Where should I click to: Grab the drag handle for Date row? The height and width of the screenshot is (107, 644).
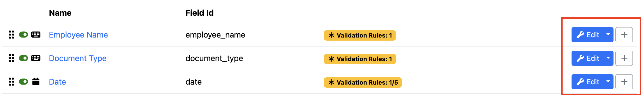pyautogui.click(x=11, y=82)
